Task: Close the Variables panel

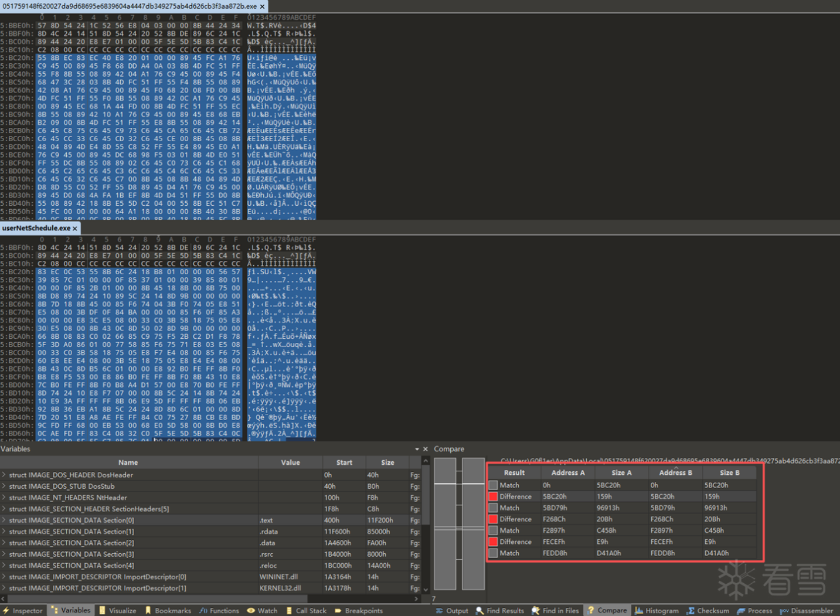Action: tap(426, 449)
